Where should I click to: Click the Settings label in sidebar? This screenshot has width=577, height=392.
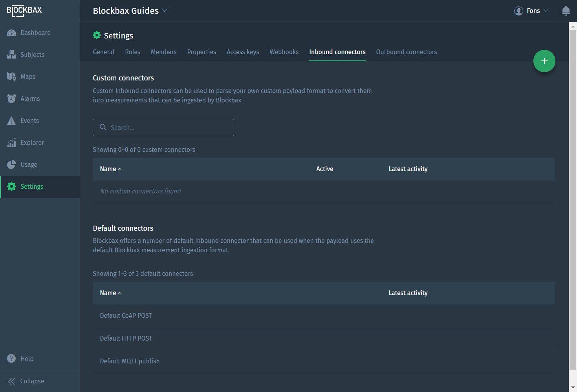(x=32, y=187)
